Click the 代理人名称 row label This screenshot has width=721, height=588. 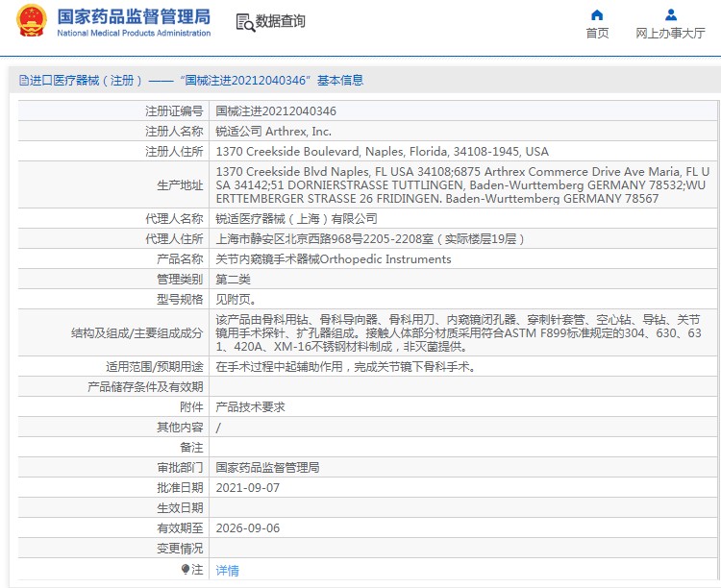[174, 218]
